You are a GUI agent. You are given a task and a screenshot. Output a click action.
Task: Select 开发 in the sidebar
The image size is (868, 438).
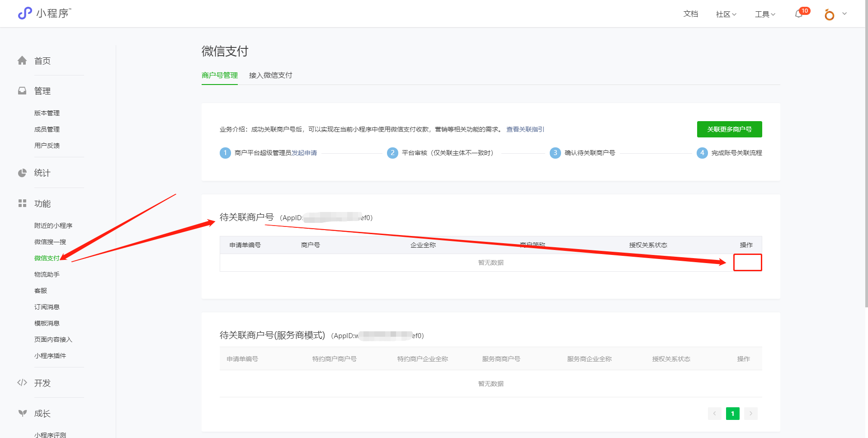coord(42,383)
